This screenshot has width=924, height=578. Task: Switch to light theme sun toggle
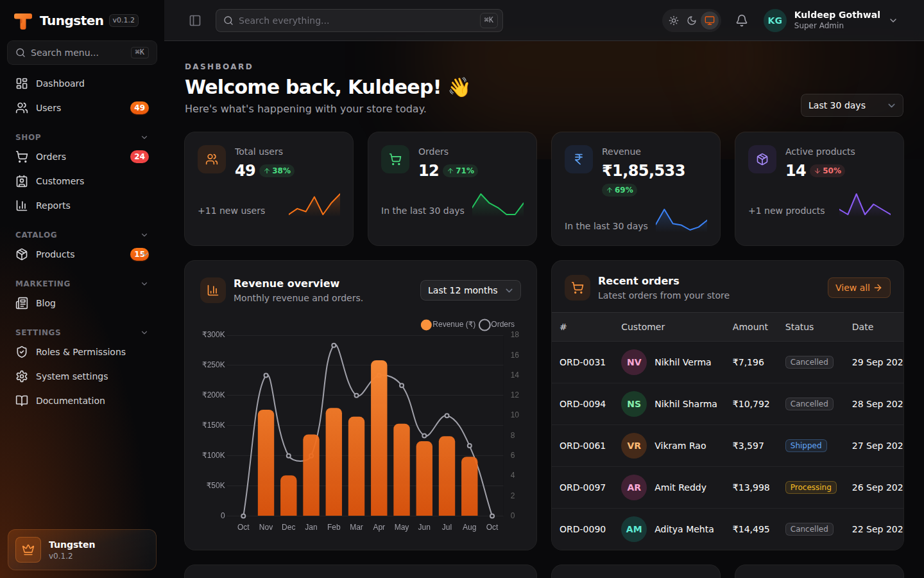click(674, 21)
